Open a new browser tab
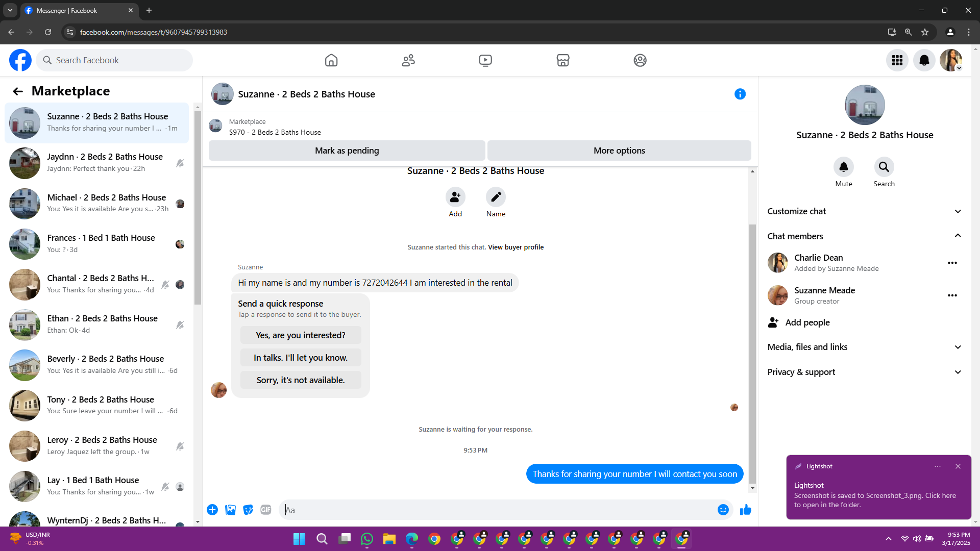Viewport: 980px width, 551px height. click(x=149, y=10)
